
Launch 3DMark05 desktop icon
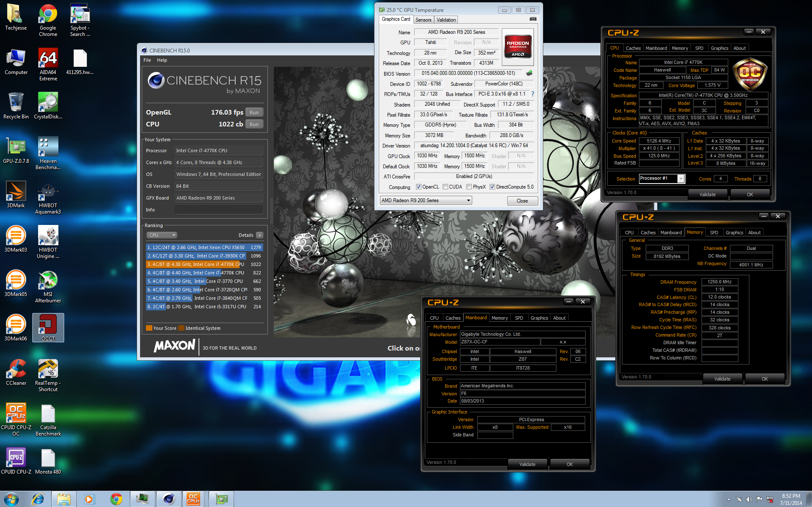click(16, 284)
